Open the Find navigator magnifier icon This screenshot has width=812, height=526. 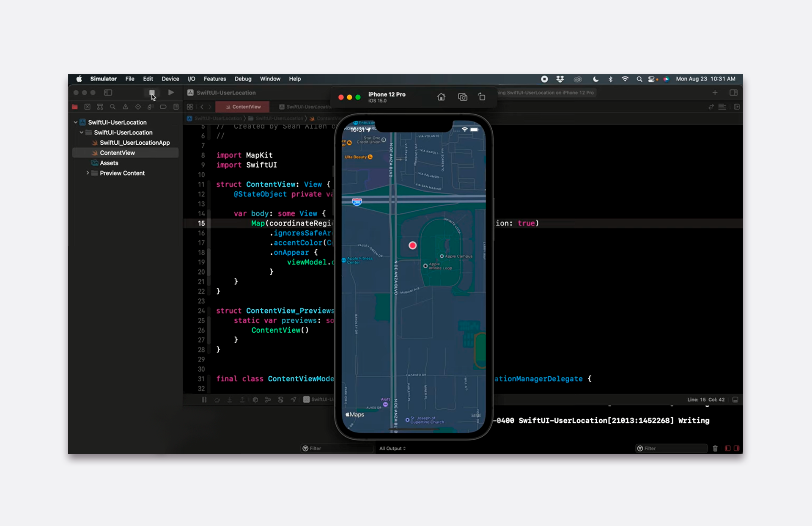pyautogui.click(x=112, y=107)
